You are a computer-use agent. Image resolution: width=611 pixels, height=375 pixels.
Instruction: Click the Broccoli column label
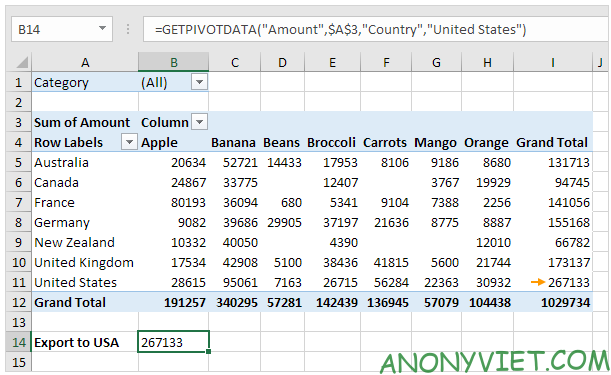pos(331,142)
